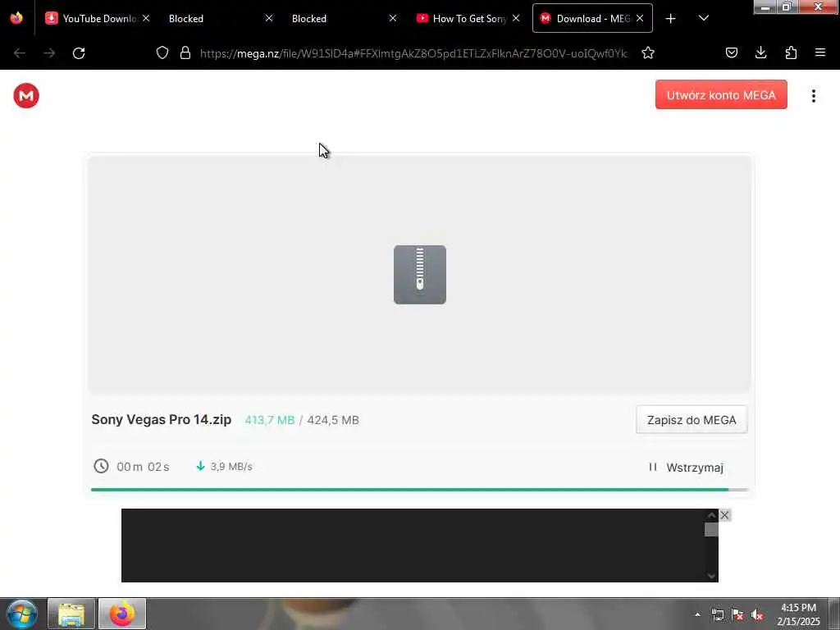Open a new tab with plus
The height and width of the screenshot is (630, 840).
[x=671, y=19]
